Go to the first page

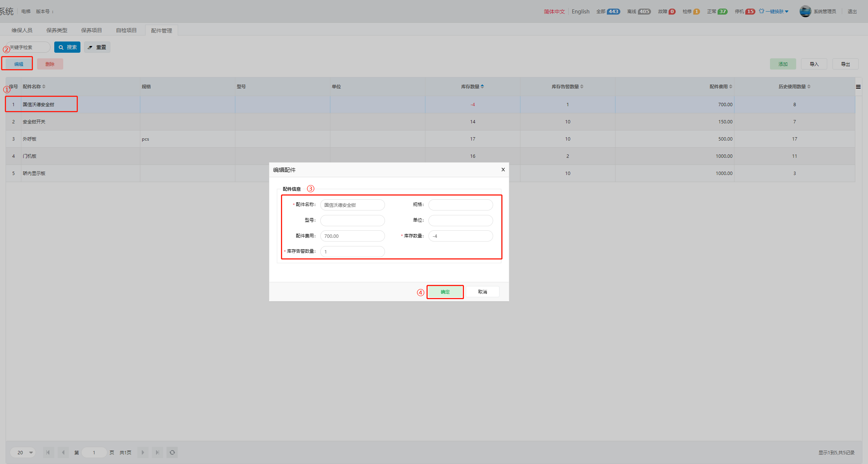point(48,452)
